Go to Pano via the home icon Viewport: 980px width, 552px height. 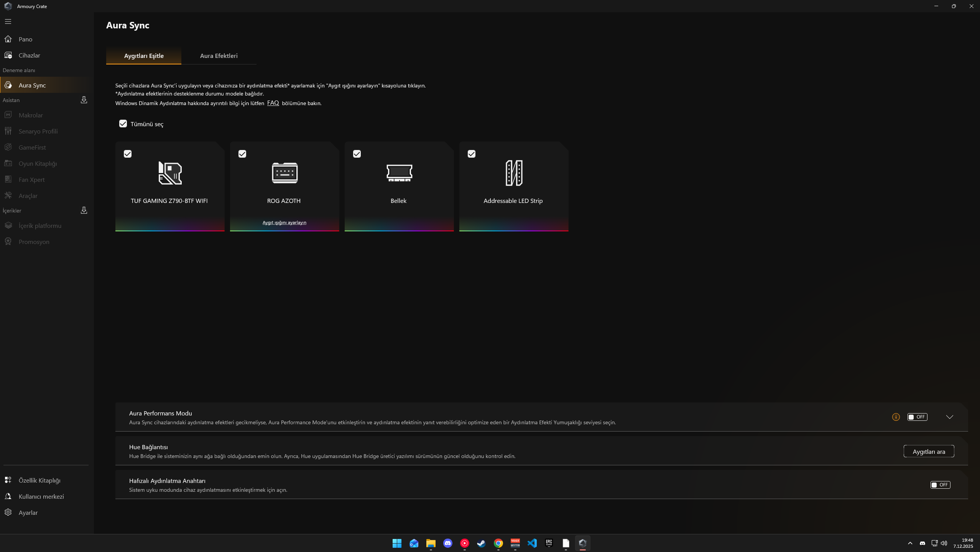[x=8, y=39]
